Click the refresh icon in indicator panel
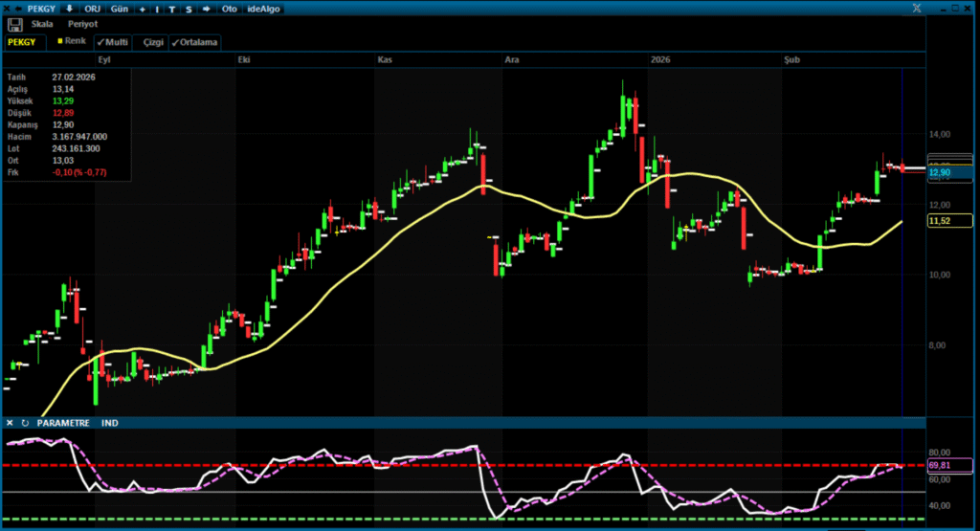 (x=24, y=423)
